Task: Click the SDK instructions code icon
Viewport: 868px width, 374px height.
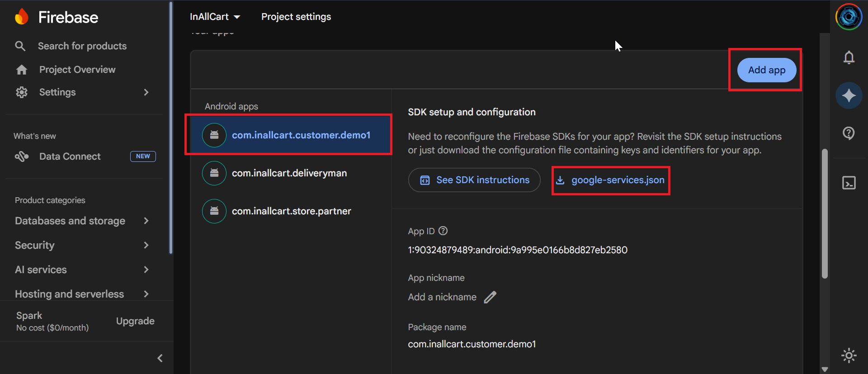Action: click(x=425, y=180)
